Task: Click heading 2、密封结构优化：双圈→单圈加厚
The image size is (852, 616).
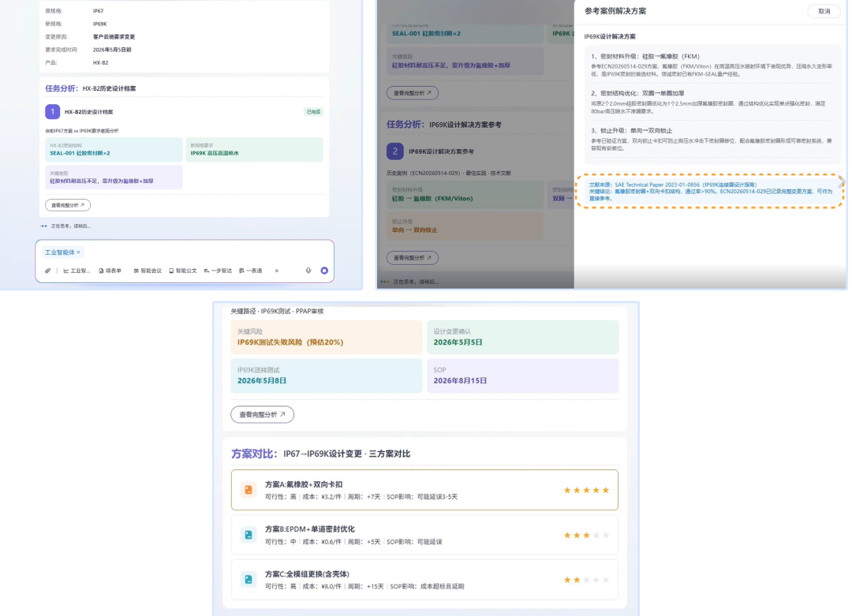Action: (x=637, y=93)
